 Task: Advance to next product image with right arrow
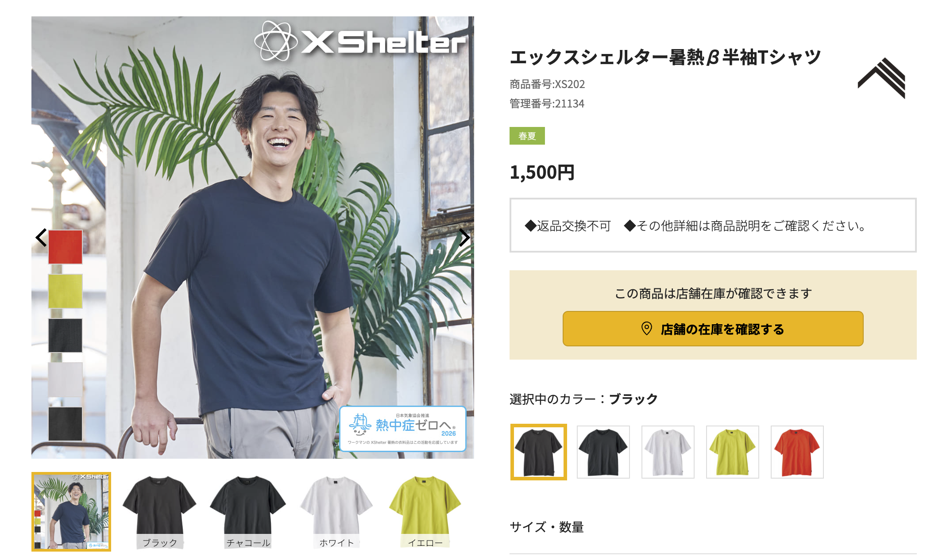pos(464,238)
